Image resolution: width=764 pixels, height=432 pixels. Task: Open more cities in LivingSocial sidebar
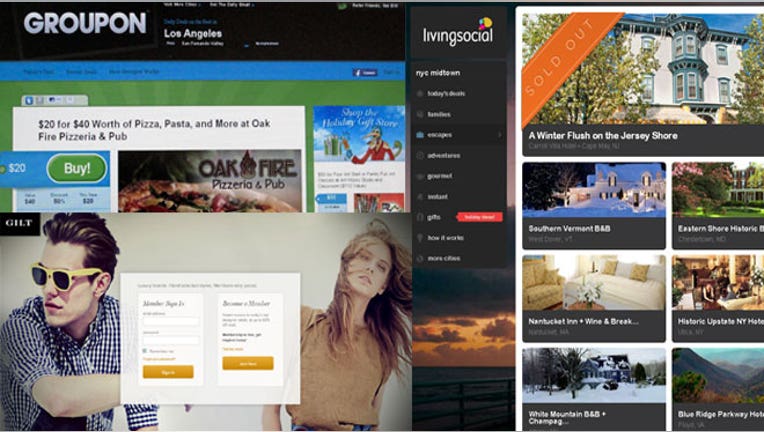coord(443,259)
